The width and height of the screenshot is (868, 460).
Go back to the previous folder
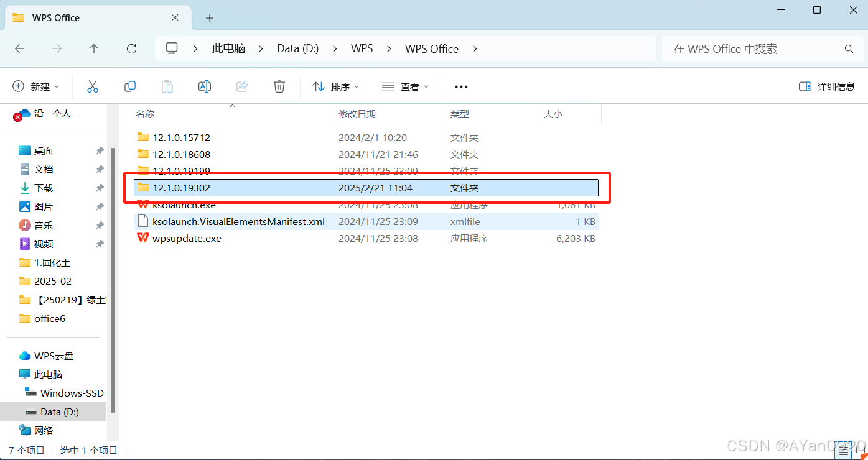pos(19,48)
